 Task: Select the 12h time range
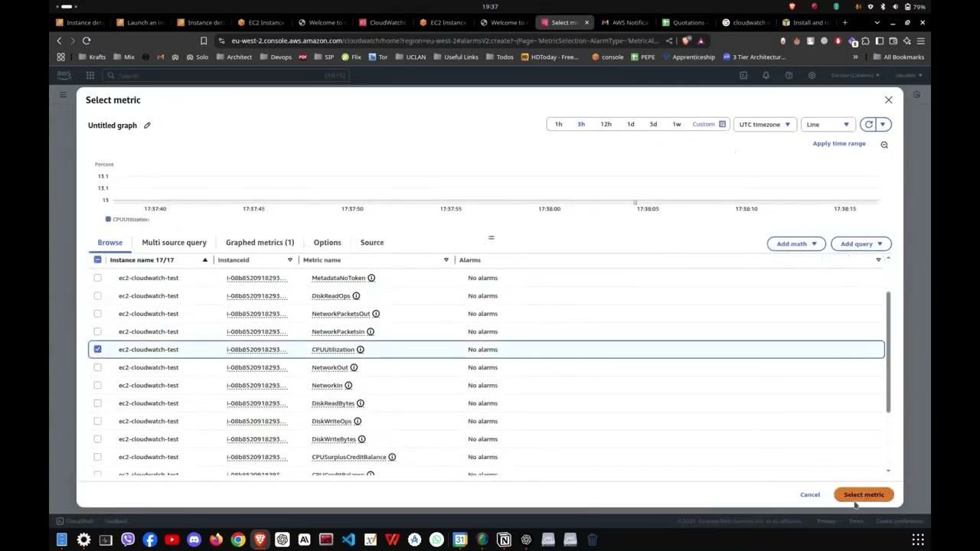pos(606,124)
